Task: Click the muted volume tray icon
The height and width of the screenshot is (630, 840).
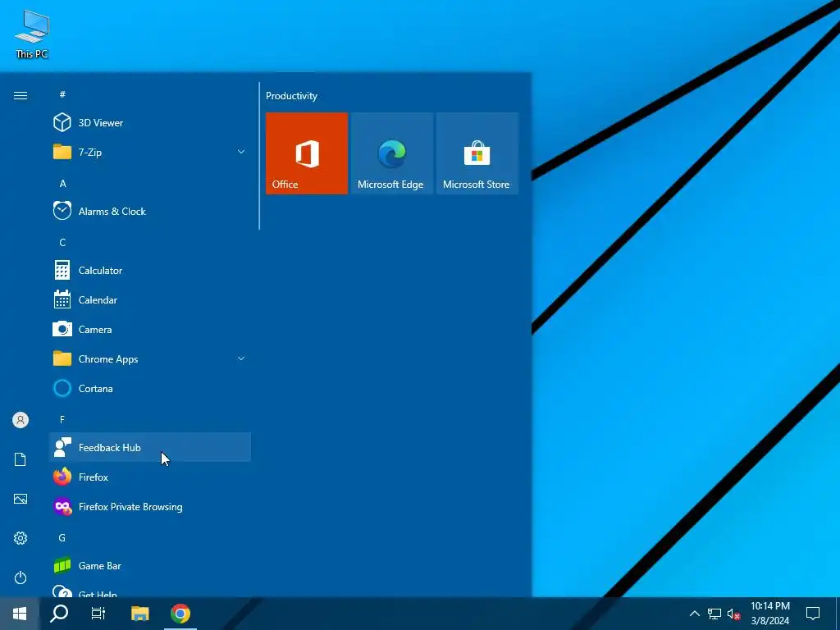Action: click(x=733, y=614)
